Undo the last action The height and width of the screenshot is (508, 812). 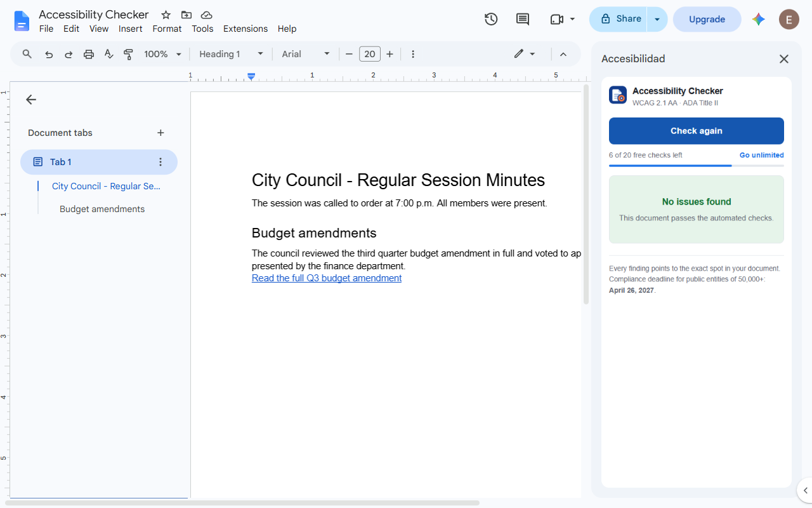(49, 54)
